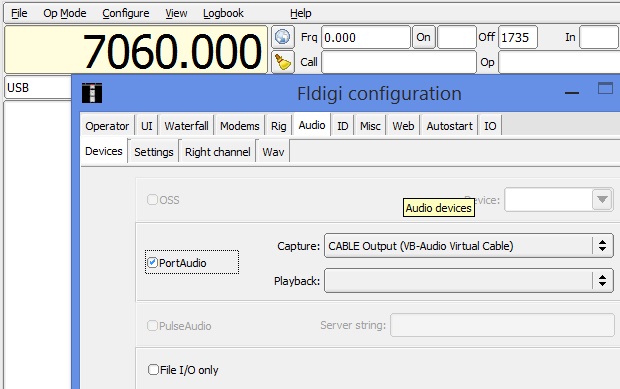Click the In report input field
This screenshot has height=389, width=620.
click(x=599, y=37)
